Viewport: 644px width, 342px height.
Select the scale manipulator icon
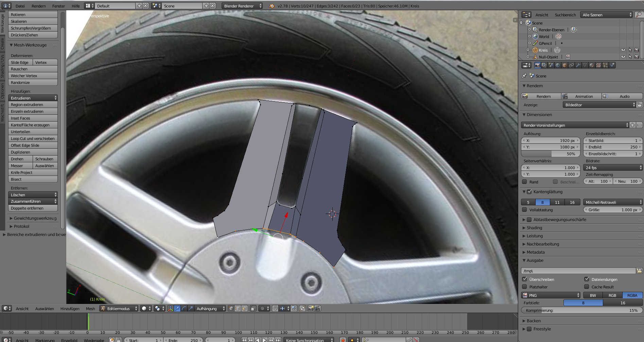tap(191, 308)
